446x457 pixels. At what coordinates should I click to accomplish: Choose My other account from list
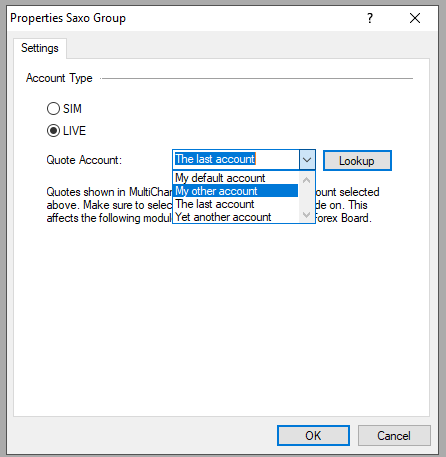tap(236, 191)
